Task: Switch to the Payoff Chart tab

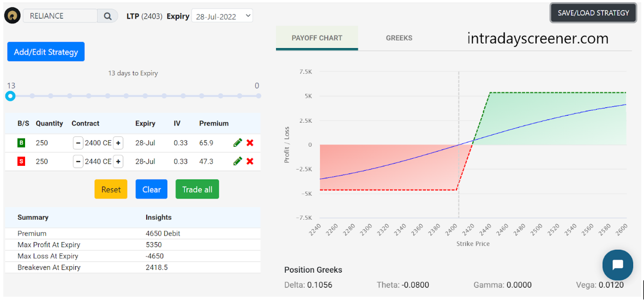Action: tap(317, 38)
